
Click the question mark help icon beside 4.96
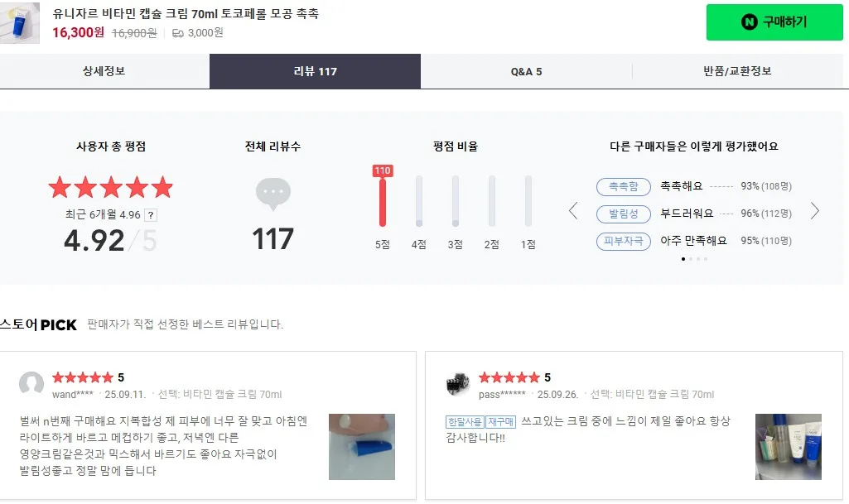(151, 215)
